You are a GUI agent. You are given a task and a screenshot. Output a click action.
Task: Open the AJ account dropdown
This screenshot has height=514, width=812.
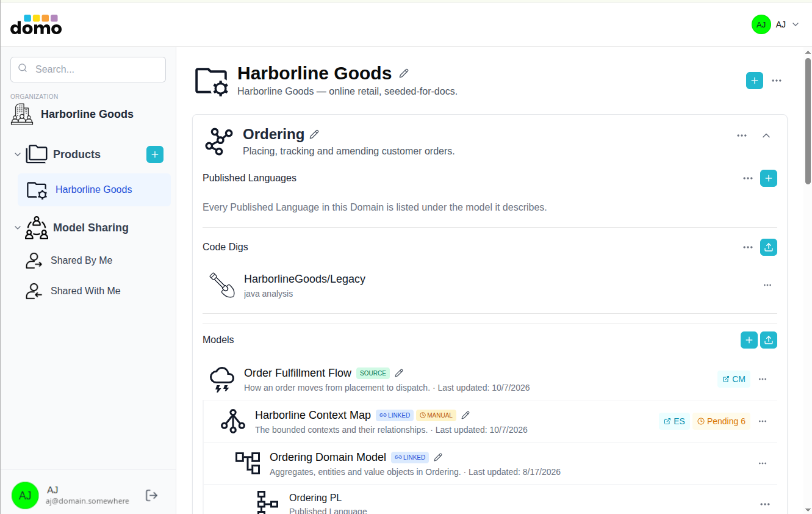coord(775,24)
